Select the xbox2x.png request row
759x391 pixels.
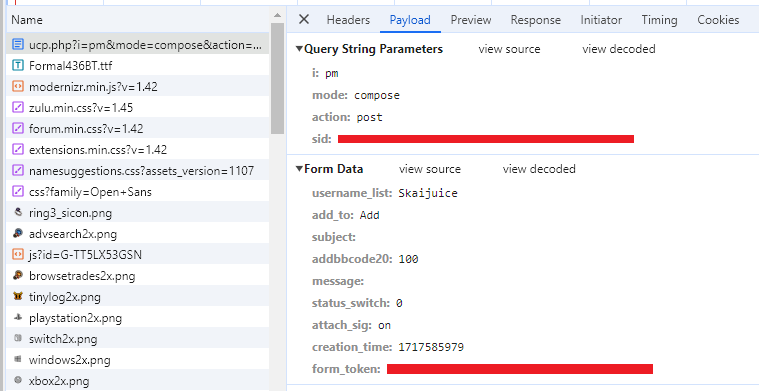(138, 381)
